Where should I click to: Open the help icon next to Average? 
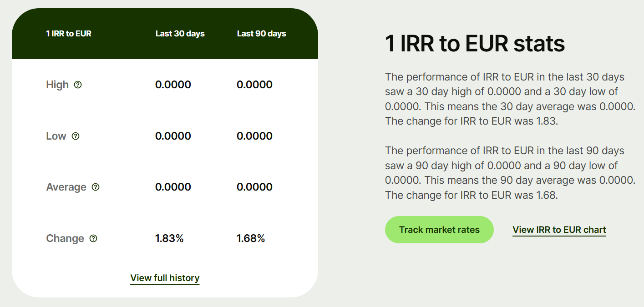[x=96, y=187]
